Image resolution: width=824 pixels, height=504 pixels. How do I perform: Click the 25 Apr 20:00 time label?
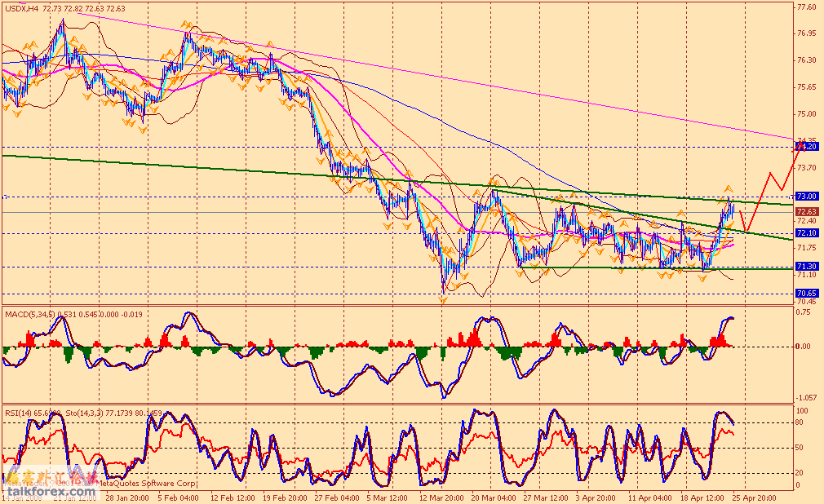coord(754,497)
